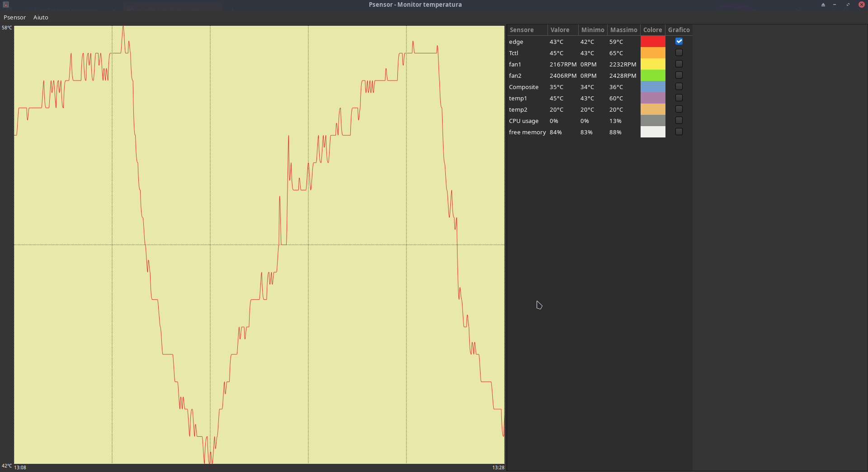Screen dimensions: 868x472
Task: Click the 58°C graph axis label
Action: click(7, 28)
